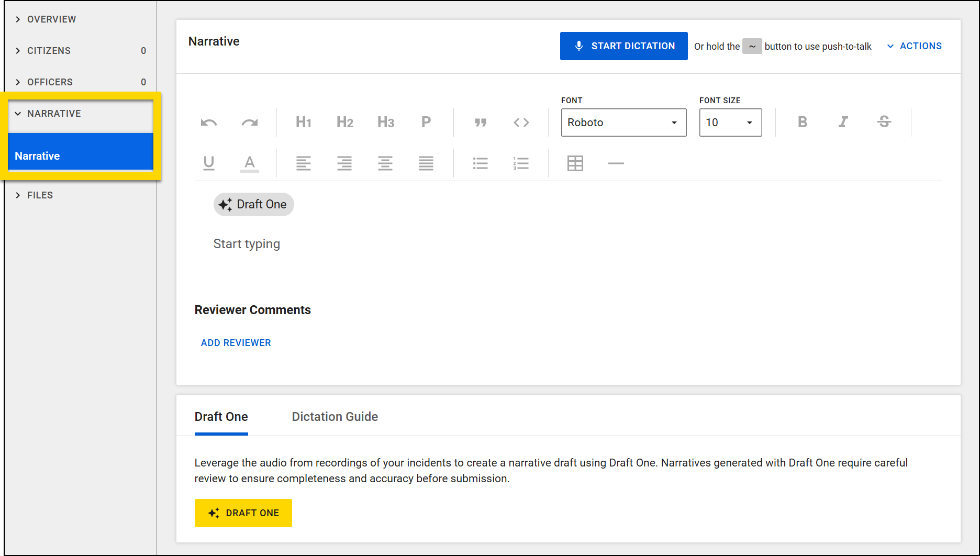Open the text color picker
Image resolution: width=980 pixels, height=556 pixels.
(250, 163)
